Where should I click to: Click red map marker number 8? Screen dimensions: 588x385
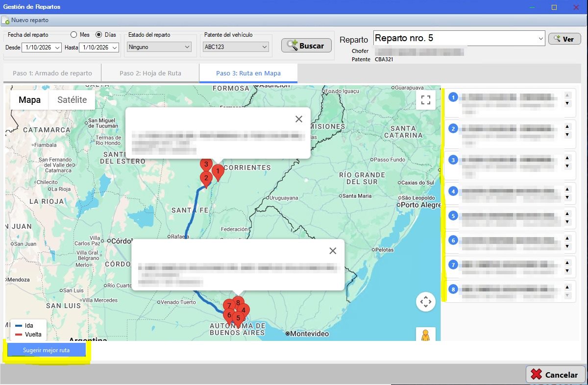point(238,303)
